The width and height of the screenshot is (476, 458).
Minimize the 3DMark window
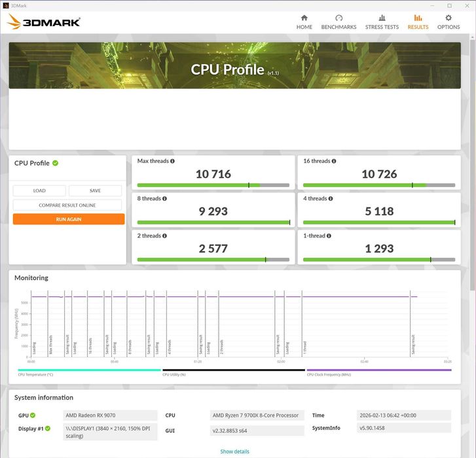tap(432, 5)
